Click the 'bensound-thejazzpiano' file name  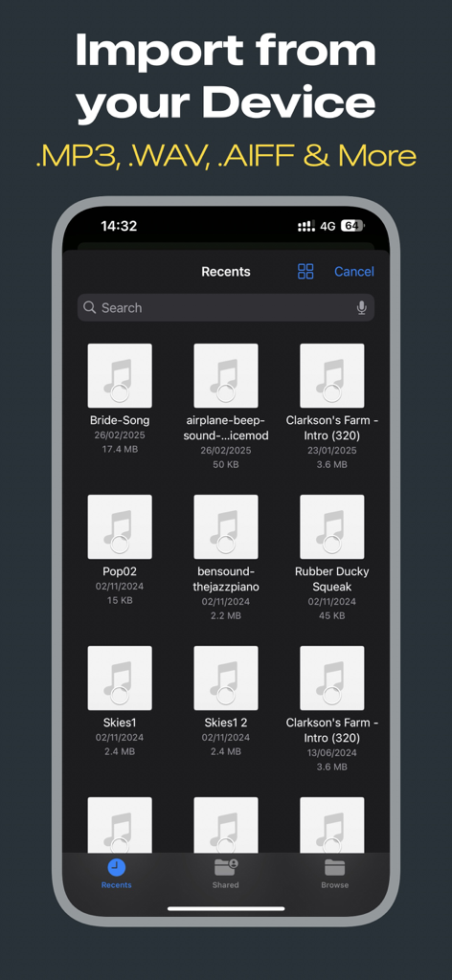226,579
